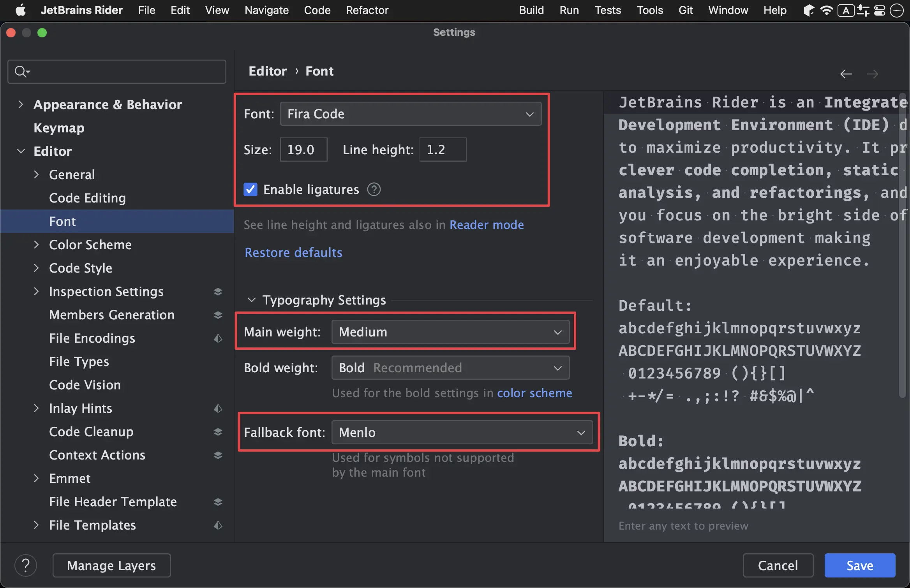This screenshot has width=910, height=588.
Task: Click the icon beside File Templates
Action: tap(218, 525)
